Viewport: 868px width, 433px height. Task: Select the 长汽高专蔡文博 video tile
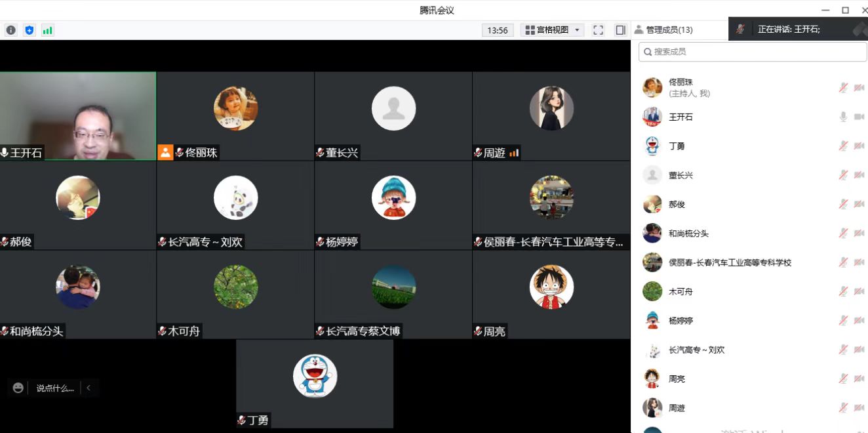point(393,295)
